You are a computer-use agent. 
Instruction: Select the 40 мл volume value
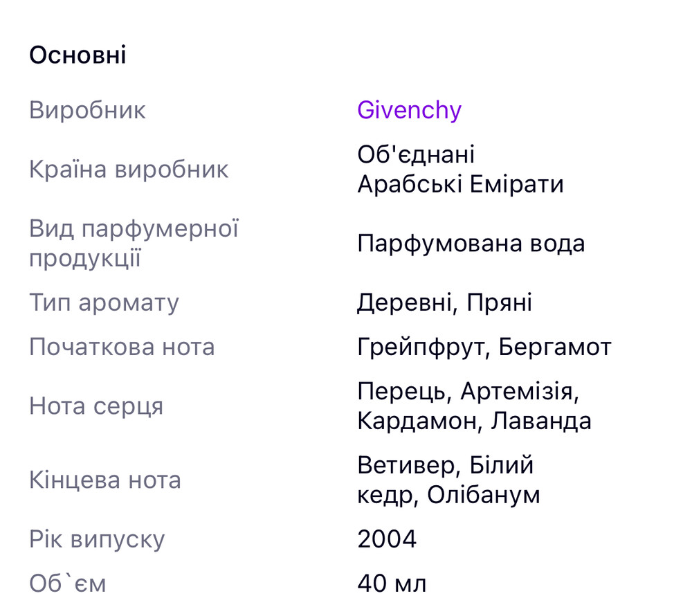(392, 583)
